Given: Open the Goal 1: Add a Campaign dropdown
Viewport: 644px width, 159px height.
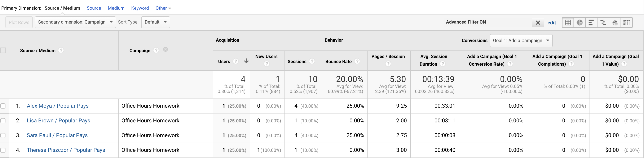Looking at the screenshot, I should pos(521,41).
